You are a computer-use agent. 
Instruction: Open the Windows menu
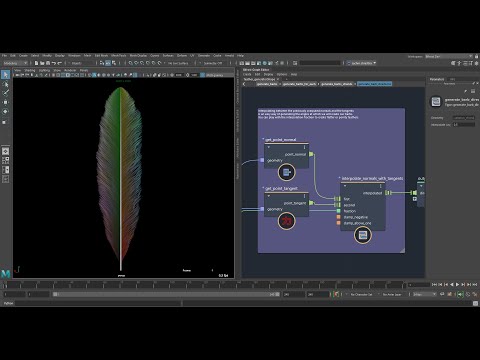pos(74,55)
